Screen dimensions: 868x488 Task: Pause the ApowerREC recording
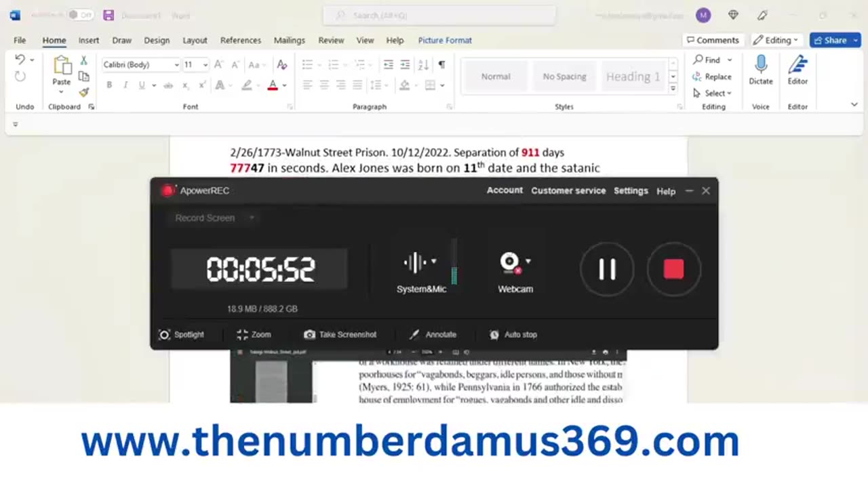607,269
